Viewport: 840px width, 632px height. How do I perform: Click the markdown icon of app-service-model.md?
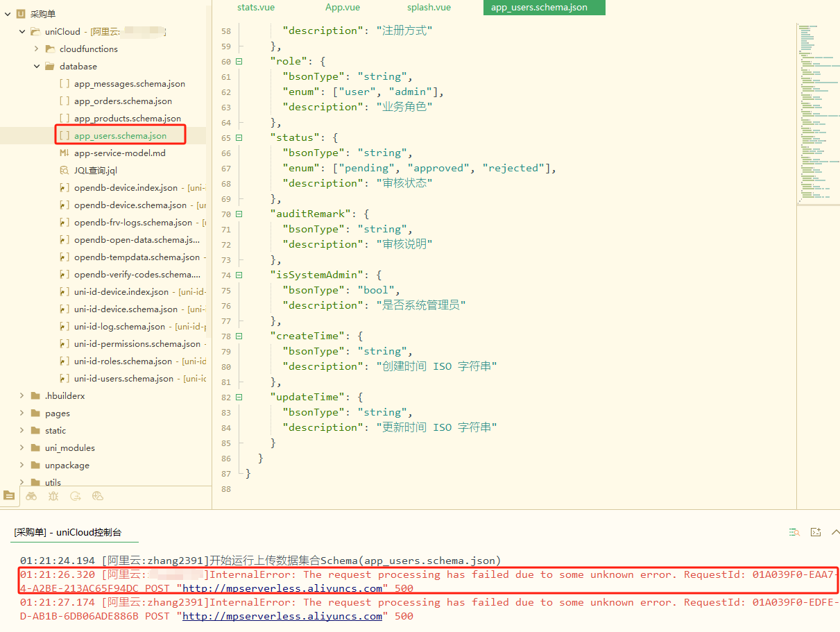64,153
